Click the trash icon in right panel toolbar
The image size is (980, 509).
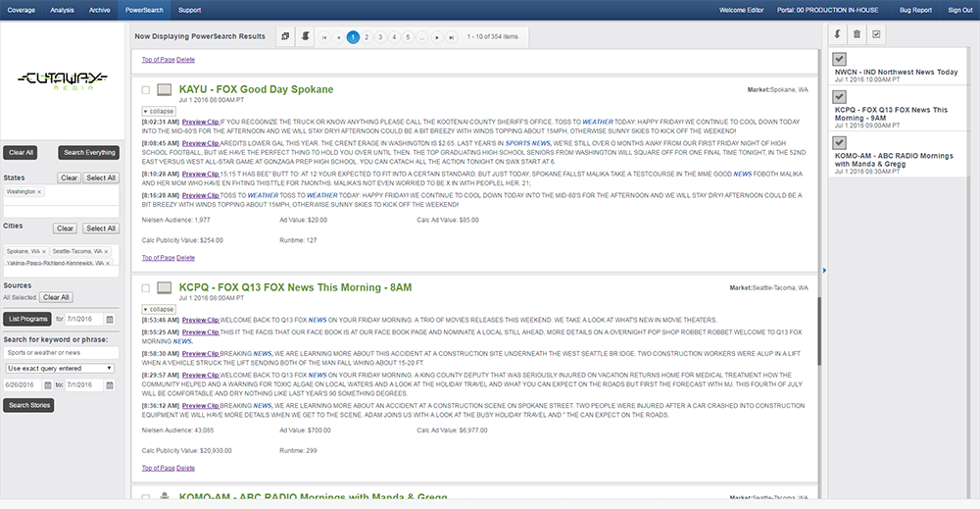[x=857, y=34]
